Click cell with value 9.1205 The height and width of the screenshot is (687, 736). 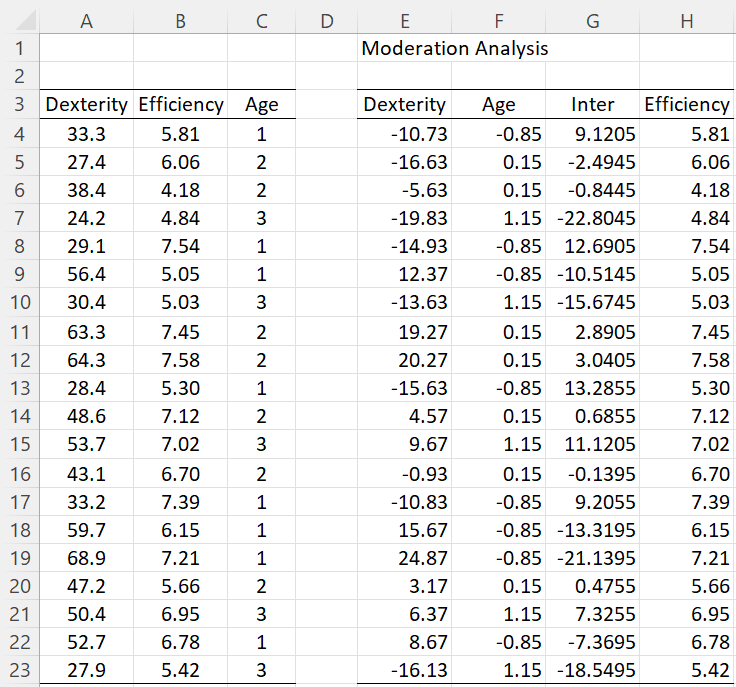click(592, 134)
